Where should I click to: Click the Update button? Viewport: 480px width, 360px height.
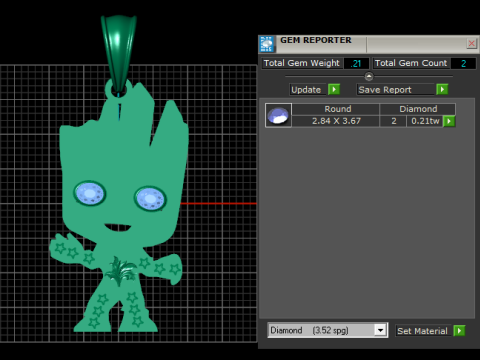(307, 90)
